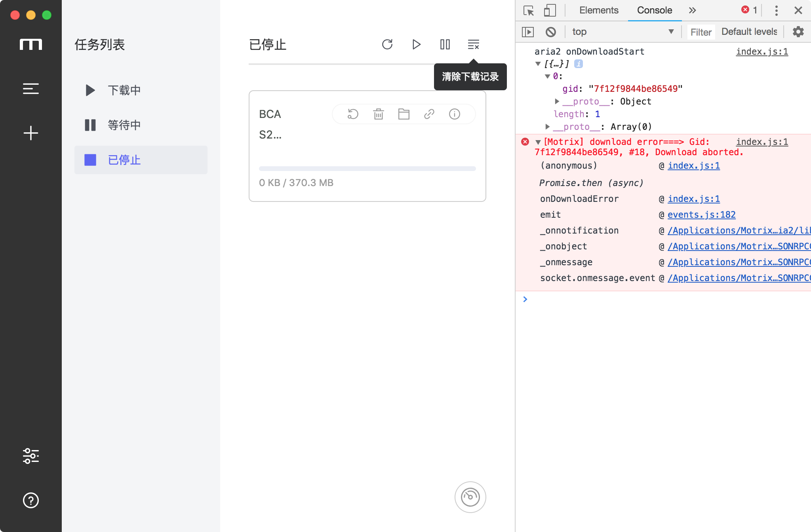Open index.js:1 next to onDownloadStart
811x532 pixels.
pos(761,51)
